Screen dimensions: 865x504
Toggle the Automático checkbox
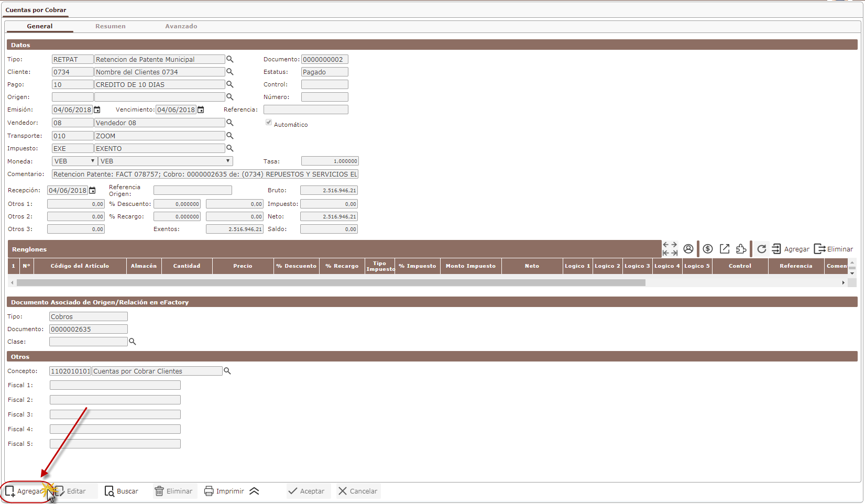269,123
